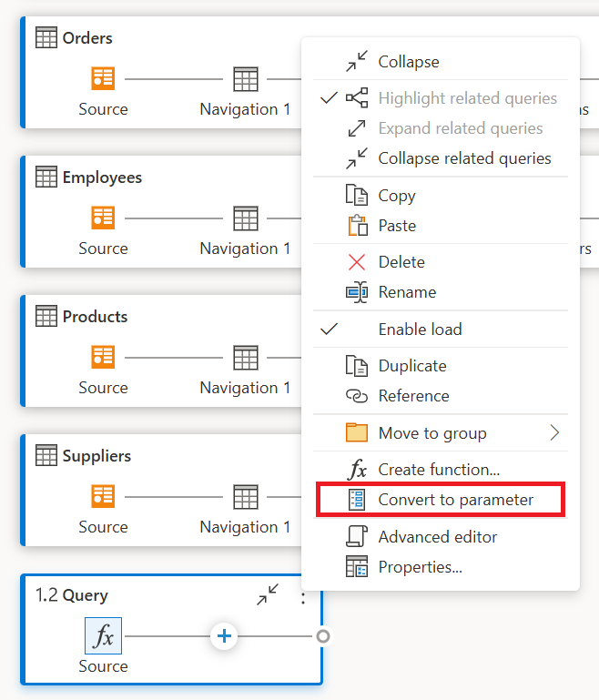Click Products query Source step icon
The image size is (599, 700).
click(x=103, y=357)
